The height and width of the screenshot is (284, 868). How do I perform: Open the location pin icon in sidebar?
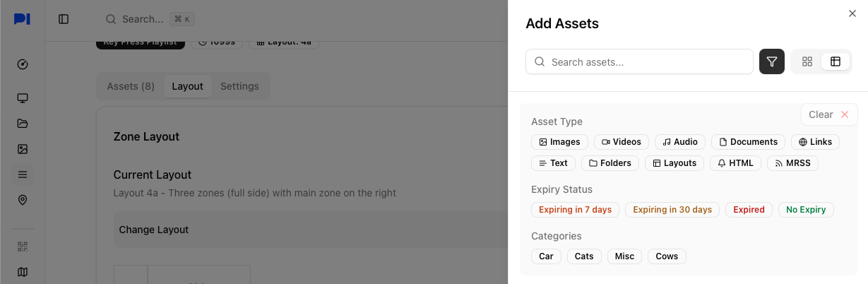point(23,200)
